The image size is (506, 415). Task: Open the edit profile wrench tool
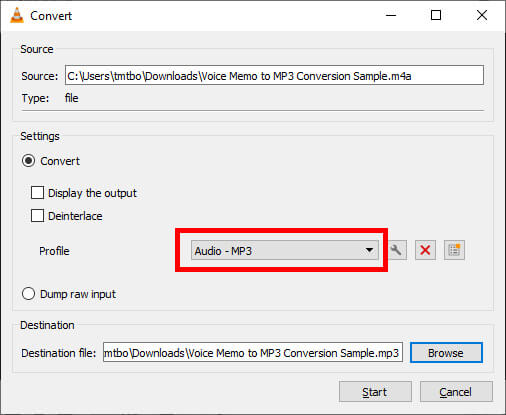click(x=396, y=250)
